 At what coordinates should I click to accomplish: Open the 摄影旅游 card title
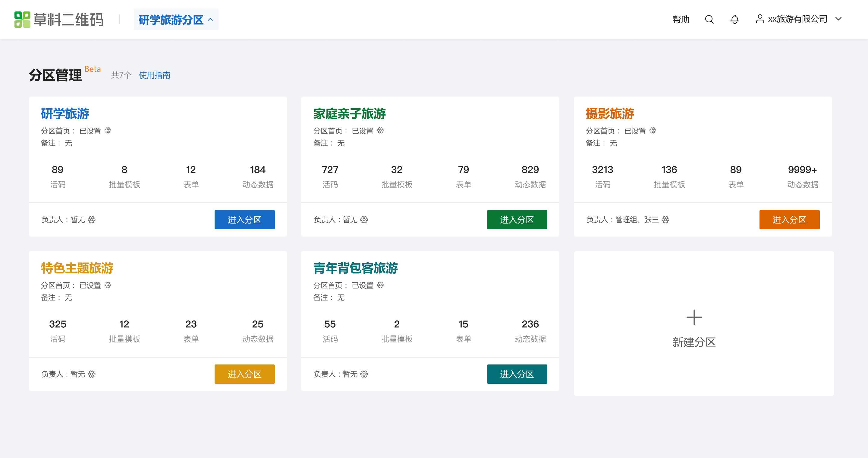pos(609,114)
